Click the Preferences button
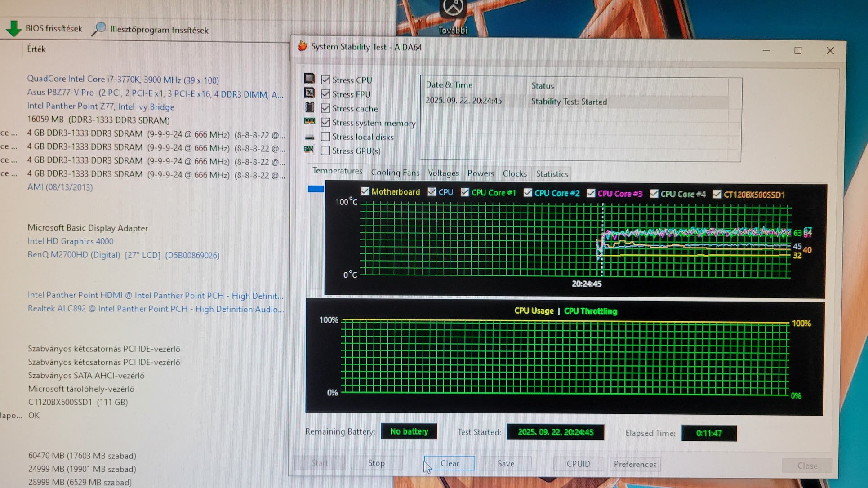 click(x=635, y=464)
